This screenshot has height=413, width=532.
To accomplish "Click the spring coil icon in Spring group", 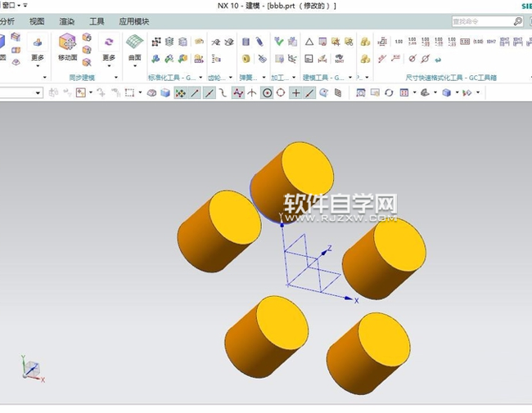I will pyautogui.click(x=260, y=42).
